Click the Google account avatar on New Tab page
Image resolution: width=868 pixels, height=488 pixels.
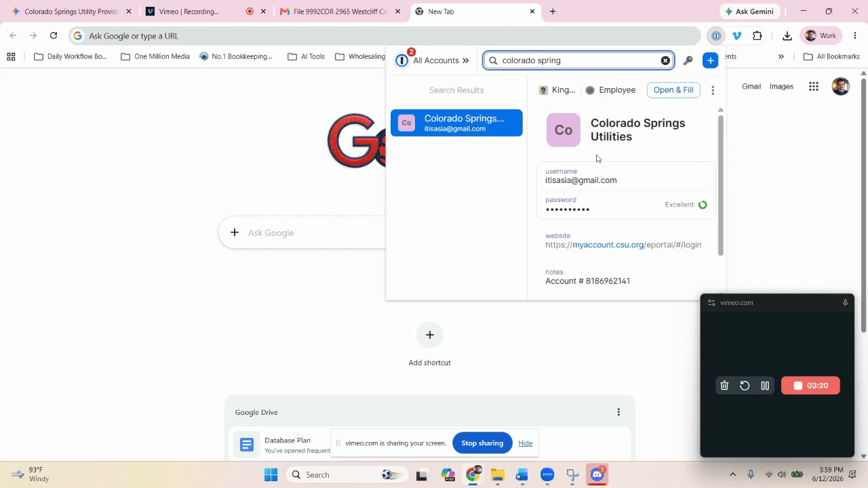pyautogui.click(x=840, y=86)
